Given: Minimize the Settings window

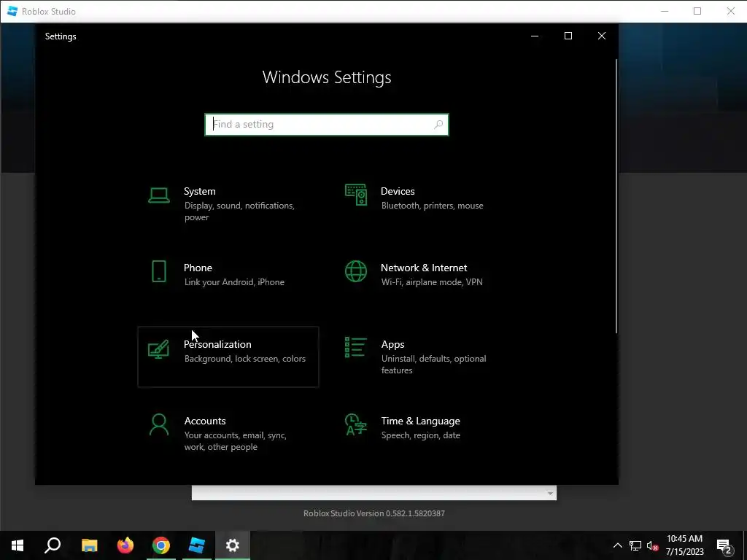Looking at the screenshot, I should click(535, 36).
